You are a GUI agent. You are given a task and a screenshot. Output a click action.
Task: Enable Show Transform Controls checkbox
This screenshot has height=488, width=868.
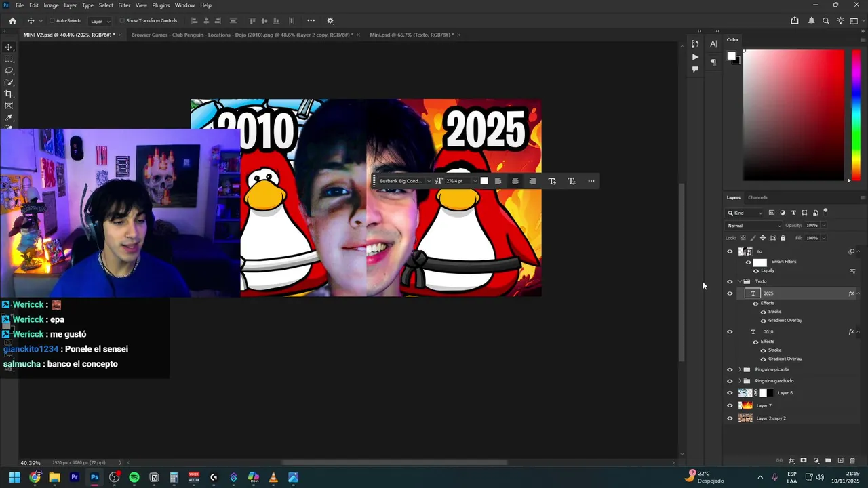point(123,21)
